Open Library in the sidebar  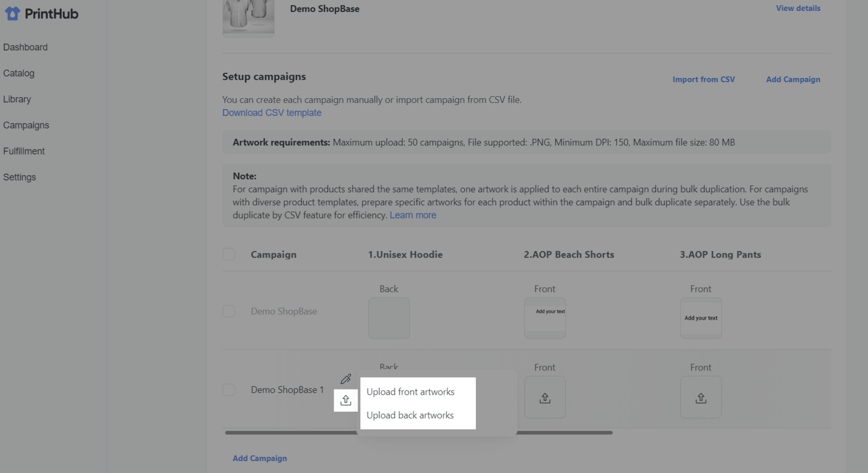[17, 99]
